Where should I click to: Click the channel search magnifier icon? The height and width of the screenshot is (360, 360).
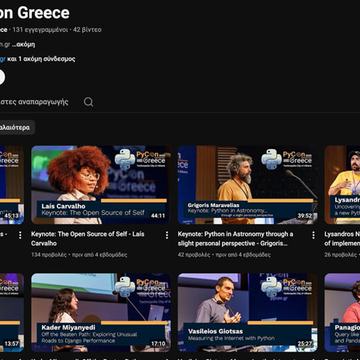pyautogui.click(x=88, y=102)
